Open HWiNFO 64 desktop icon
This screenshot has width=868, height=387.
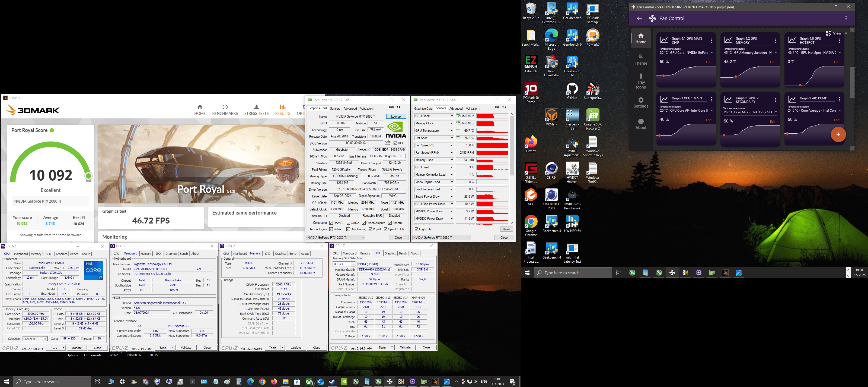tap(572, 224)
